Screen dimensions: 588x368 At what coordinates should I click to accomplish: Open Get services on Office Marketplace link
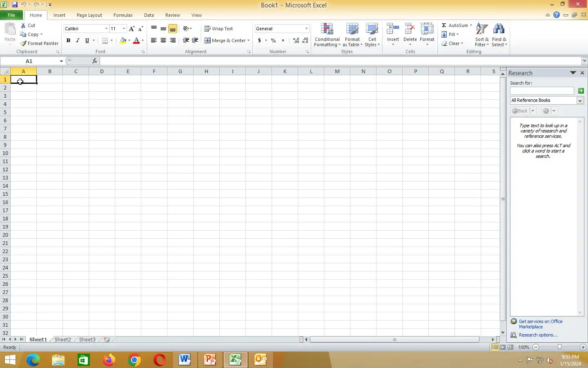click(x=541, y=324)
